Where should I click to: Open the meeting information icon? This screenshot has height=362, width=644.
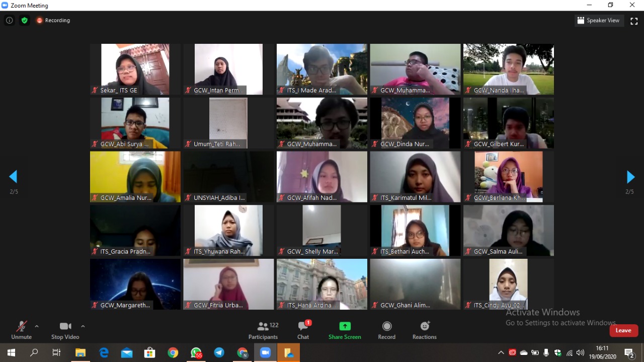[x=9, y=21]
